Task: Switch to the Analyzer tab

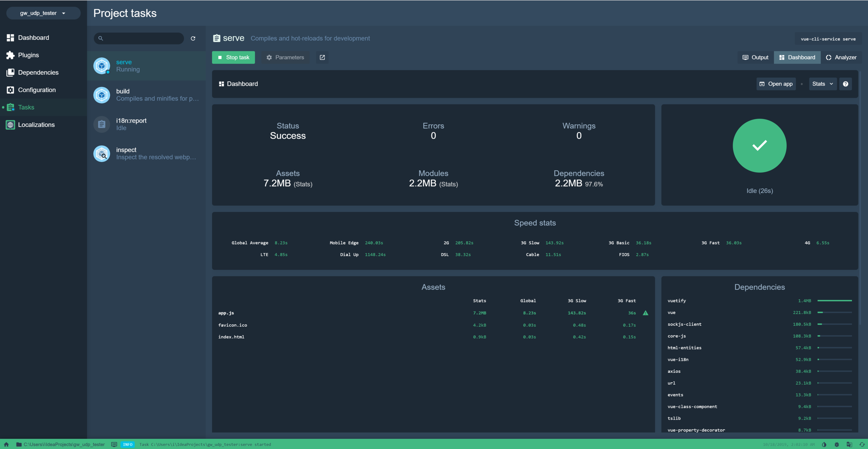Action: [841, 57]
